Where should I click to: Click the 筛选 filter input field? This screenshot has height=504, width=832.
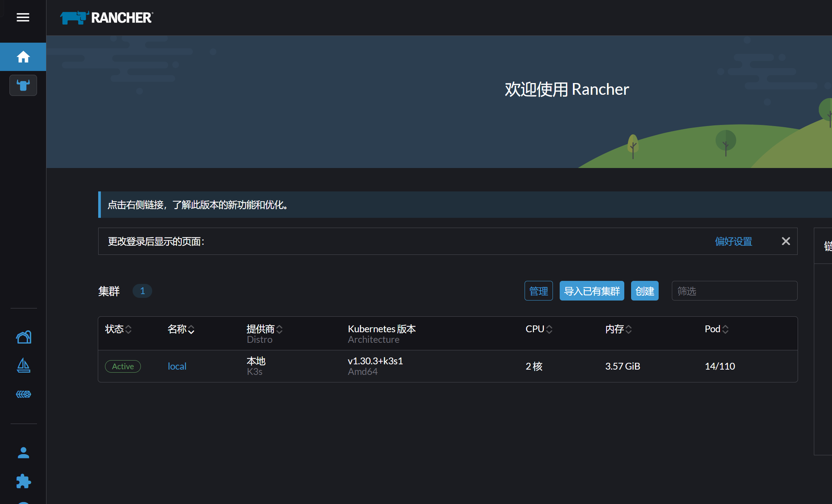click(x=734, y=291)
